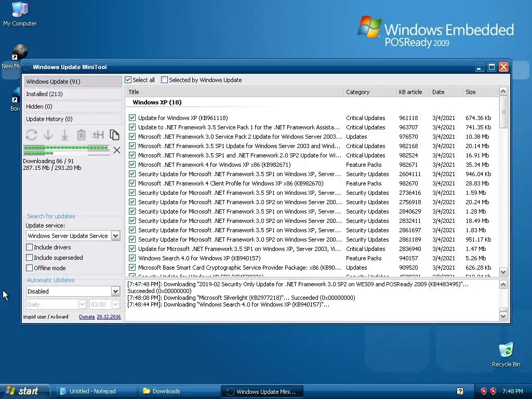Viewport: 532px width, 399px height.
Task: Click the 7:48 PM system clock
Action: 513,391
